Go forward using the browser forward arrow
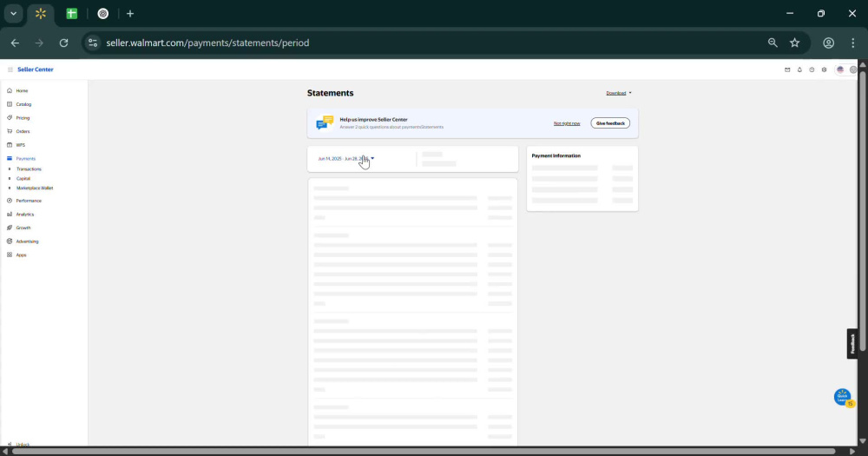 (x=39, y=43)
